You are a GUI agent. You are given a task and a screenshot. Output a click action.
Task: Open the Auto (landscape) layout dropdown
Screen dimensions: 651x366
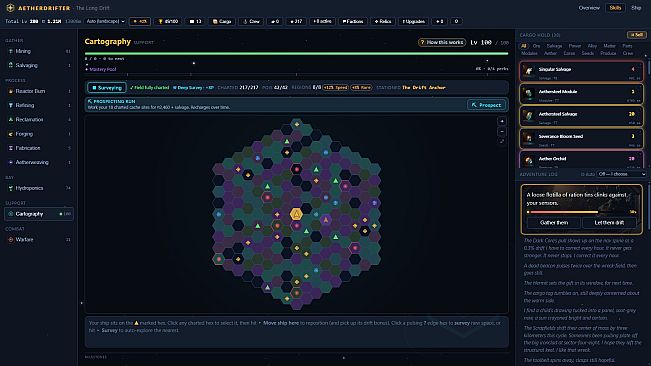(105, 21)
